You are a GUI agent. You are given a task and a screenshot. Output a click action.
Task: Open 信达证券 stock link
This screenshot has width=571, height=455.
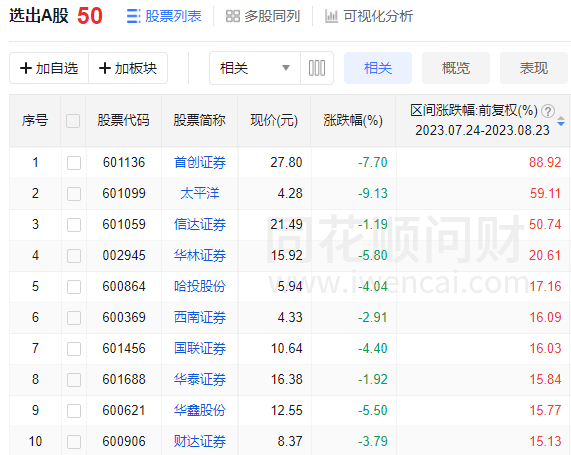200,224
